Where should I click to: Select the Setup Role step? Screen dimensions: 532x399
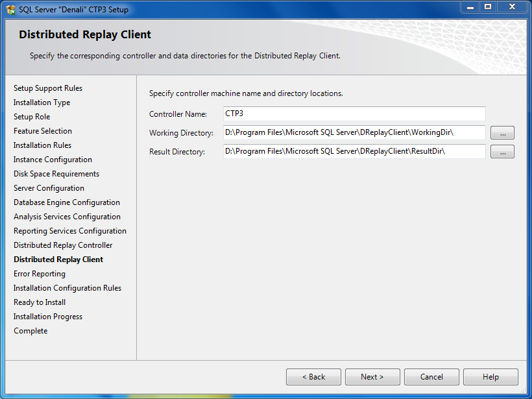(32, 117)
